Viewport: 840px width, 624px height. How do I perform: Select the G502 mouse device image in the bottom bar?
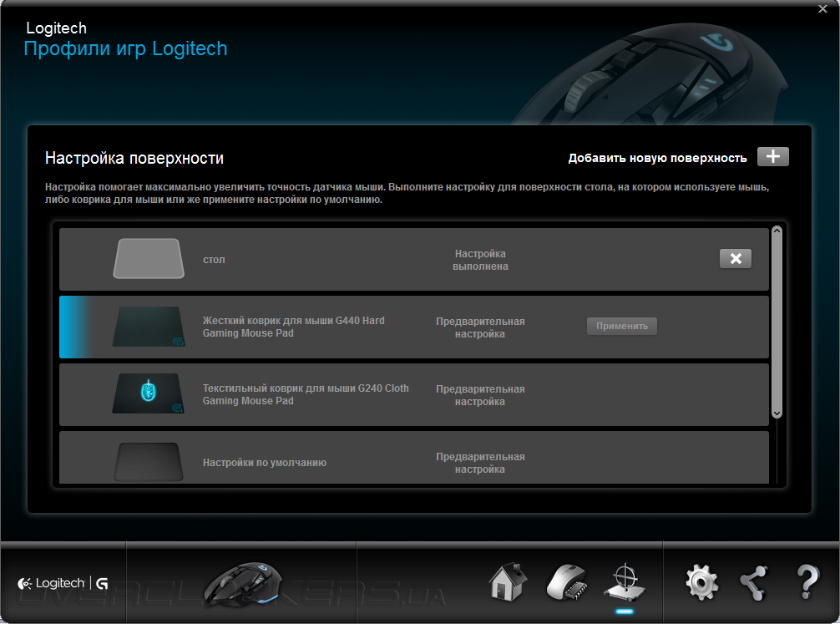click(243, 585)
